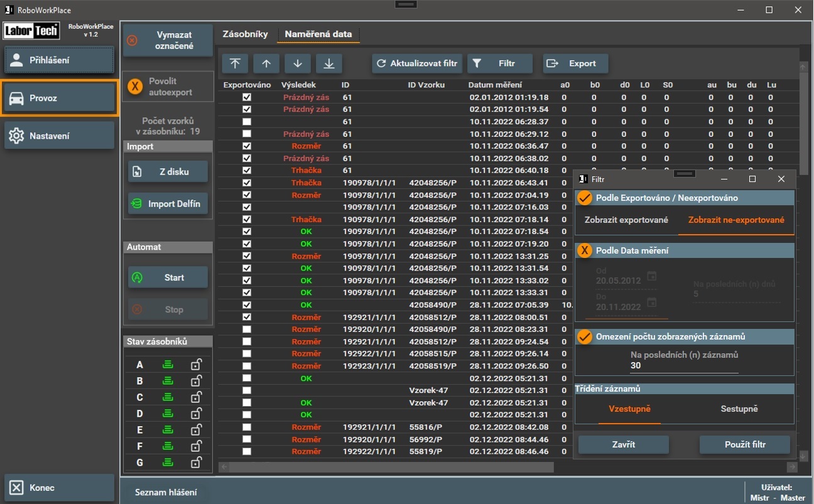Move selection down one row arrow
Viewport: 814px width, 504px height.
pyautogui.click(x=298, y=63)
